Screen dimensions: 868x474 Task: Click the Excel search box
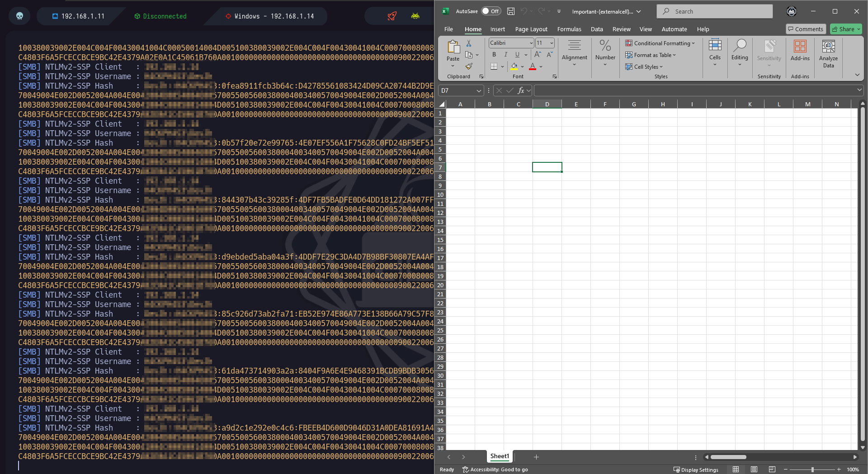[715, 11]
